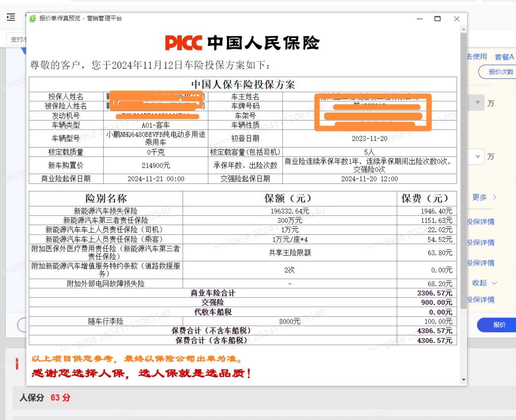Viewport: 516px width, 420px height.
Task: Expand the 更多 link with chevron
Action: (484, 197)
